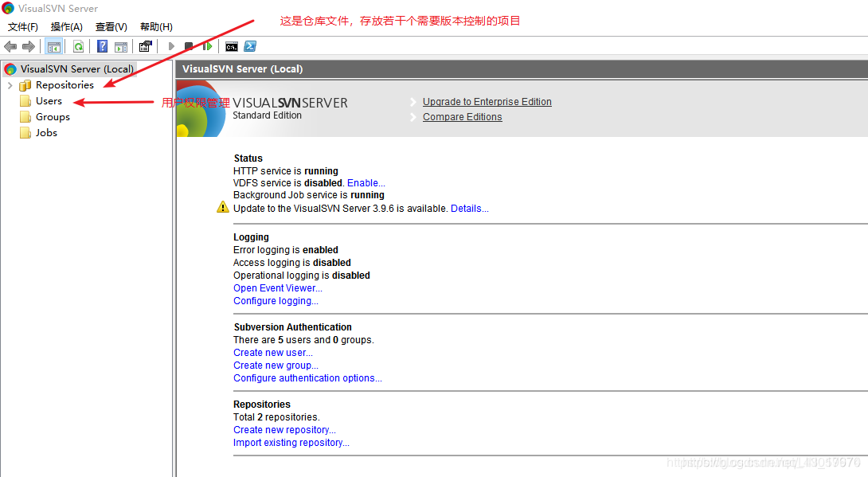Click the Start service play icon
This screenshot has width=868, height=477.
pyautogui.click(x=171, y=46)
